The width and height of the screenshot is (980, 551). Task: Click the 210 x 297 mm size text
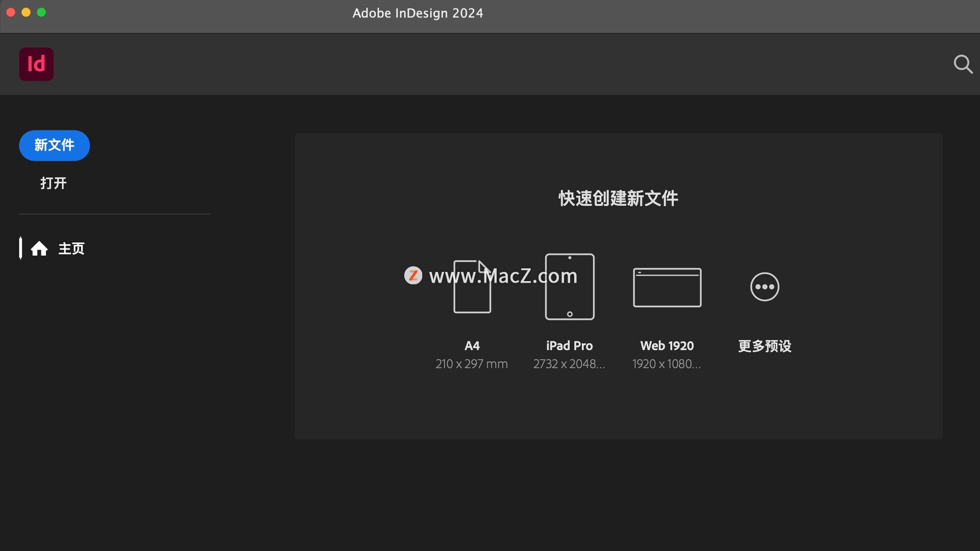click(x=472, y=364)
